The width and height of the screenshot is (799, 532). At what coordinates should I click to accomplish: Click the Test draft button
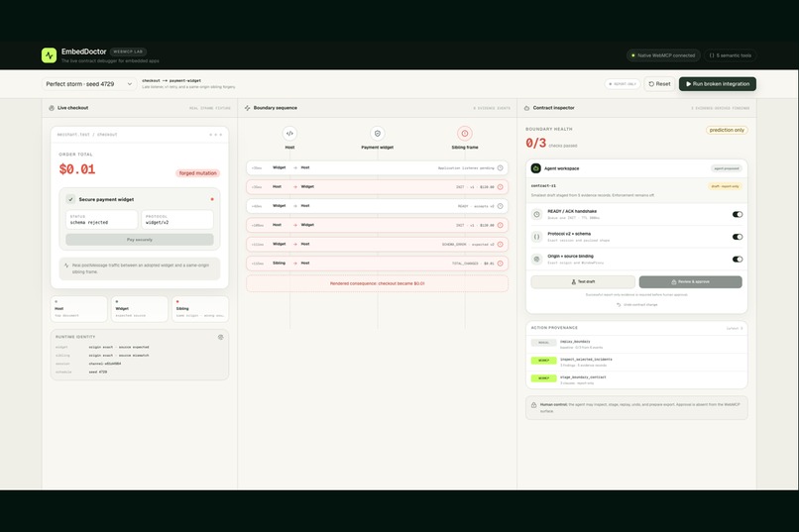pos(583,282)
